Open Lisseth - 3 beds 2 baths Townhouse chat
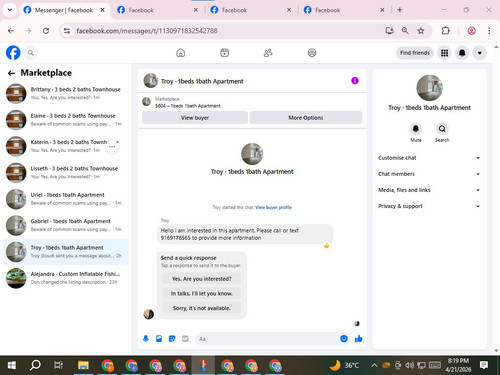The height and width of the screenshot is (375, 500). coord(66,172)
